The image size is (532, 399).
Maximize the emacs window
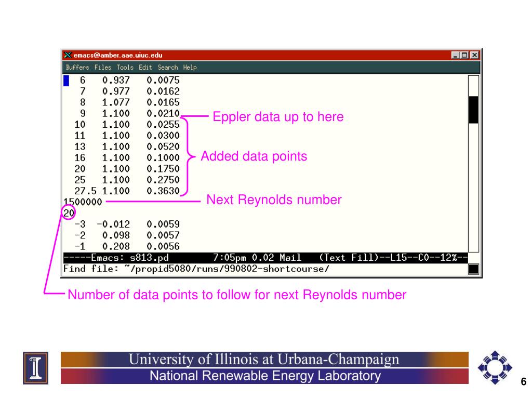tap(465, 55)
